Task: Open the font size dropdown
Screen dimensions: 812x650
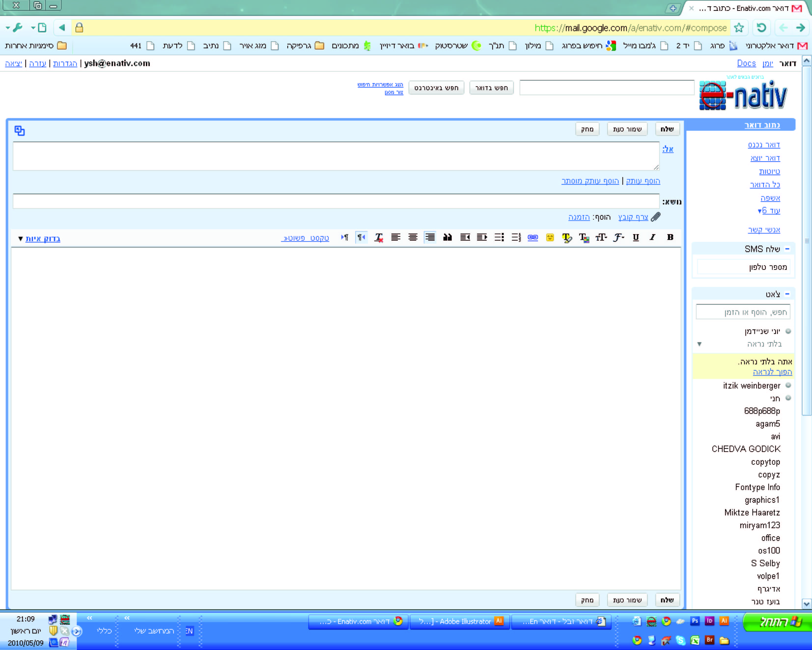Action: (601, 237)
